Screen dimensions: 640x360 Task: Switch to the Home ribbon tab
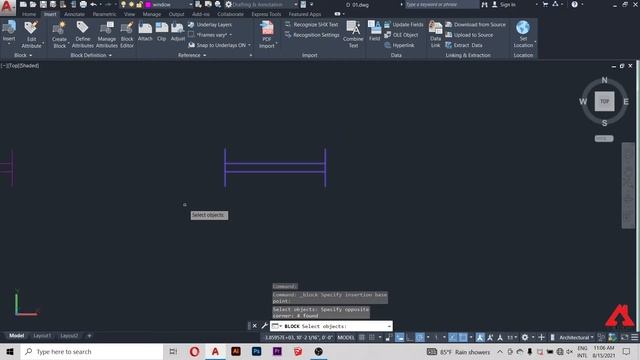[29, 14]
